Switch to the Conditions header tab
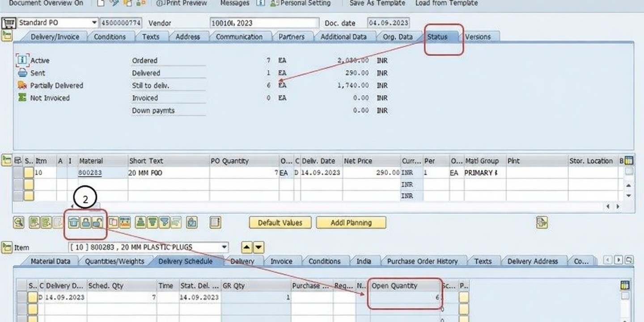This screenshot has height=322, width=644. [110, 37]
